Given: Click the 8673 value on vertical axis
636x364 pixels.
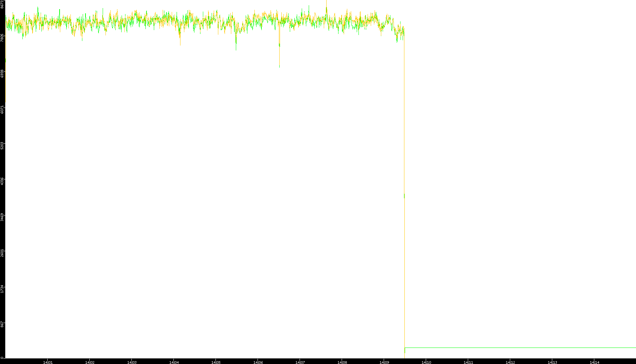Looking at the screenshot, I should pos(2,4).
